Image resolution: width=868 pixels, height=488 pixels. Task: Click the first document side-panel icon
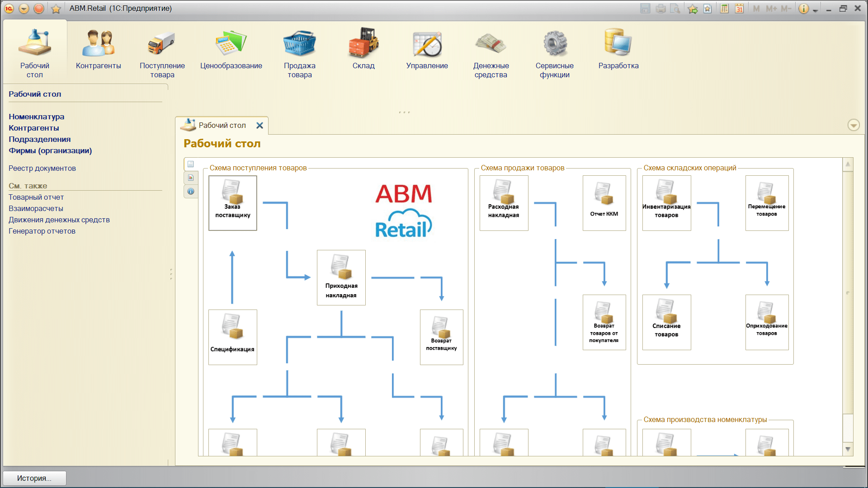pyautogui.click(x=191, y=164)
